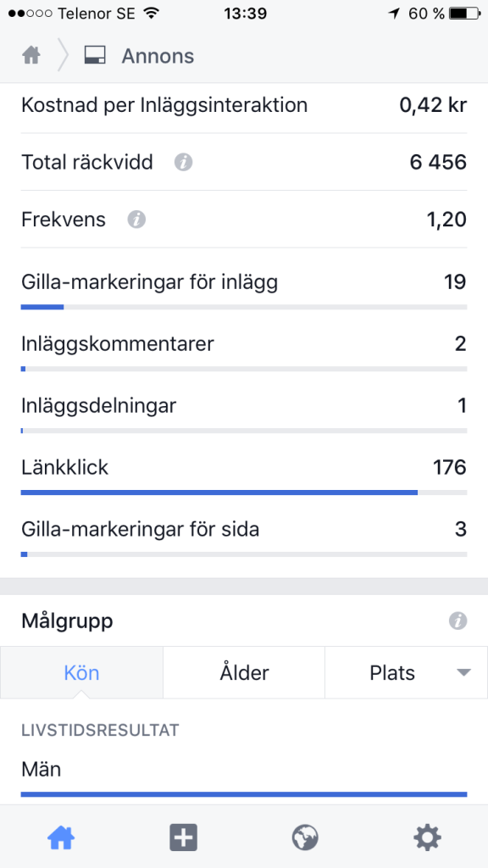Expand the Plats dropdown arrow
This screenshot has height=868, width=488.
click(463, 673)
